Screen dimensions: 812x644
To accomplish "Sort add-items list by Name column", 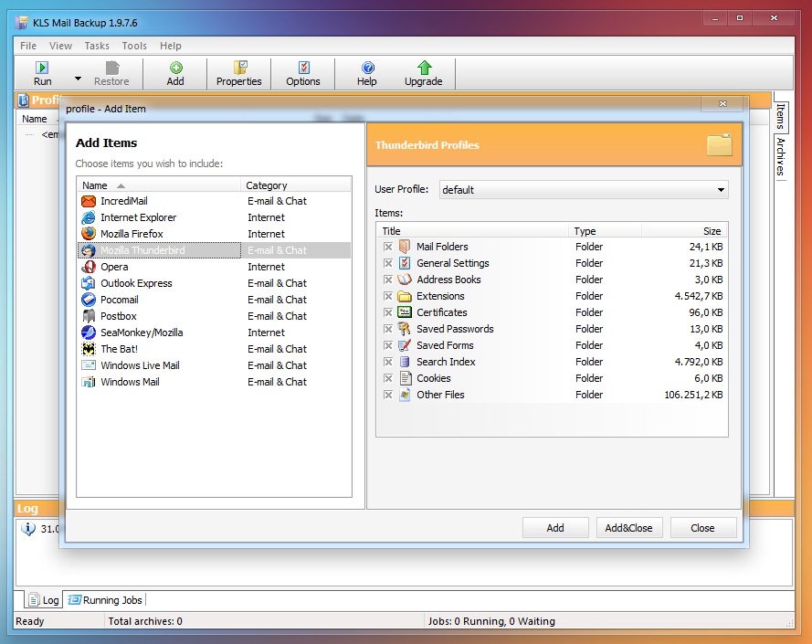I will coord(159,185).
